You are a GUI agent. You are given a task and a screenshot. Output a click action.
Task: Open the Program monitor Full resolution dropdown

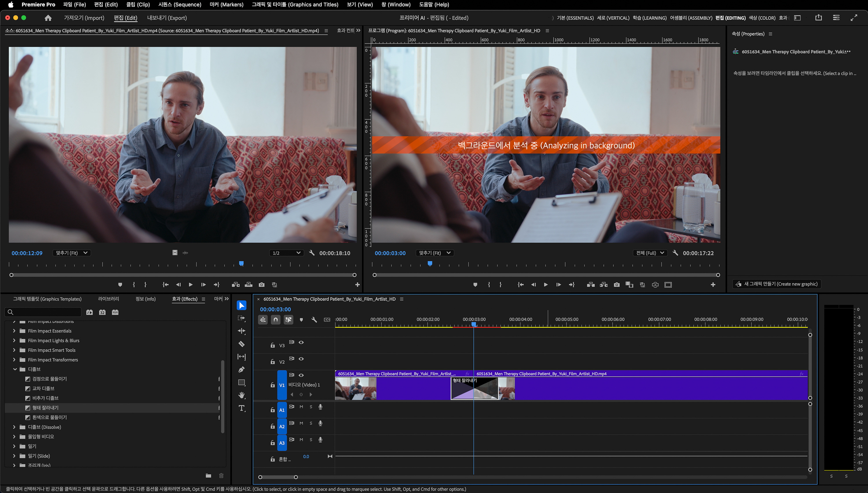click(x=650, y=253)
